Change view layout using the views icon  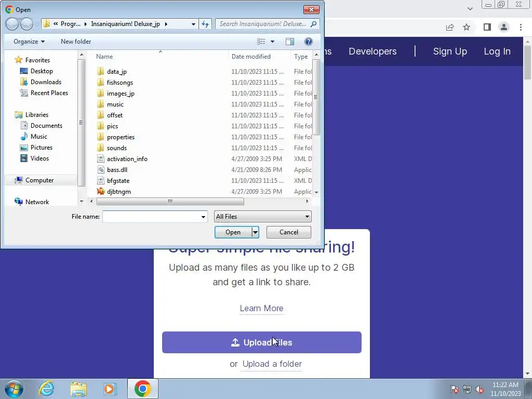pyautogui.click(x=261, y=42)
